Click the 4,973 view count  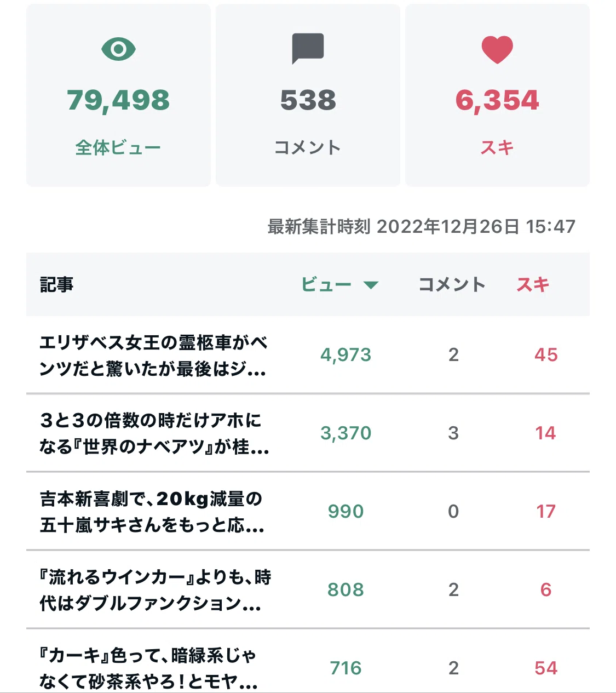(346, 355)
